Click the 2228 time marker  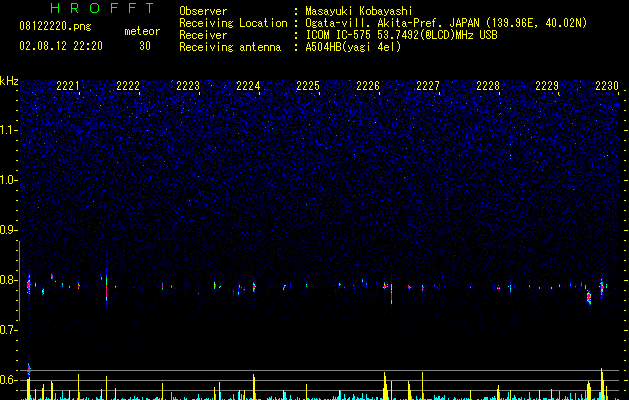pos(488,86)
